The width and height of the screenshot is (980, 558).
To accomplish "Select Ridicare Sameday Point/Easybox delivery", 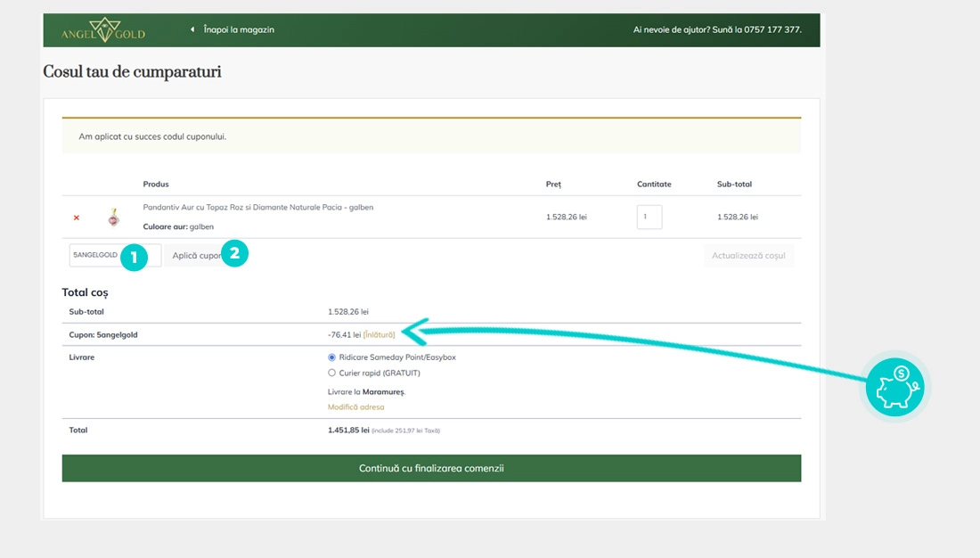I will pyautogui.click(x=332, y=357).
